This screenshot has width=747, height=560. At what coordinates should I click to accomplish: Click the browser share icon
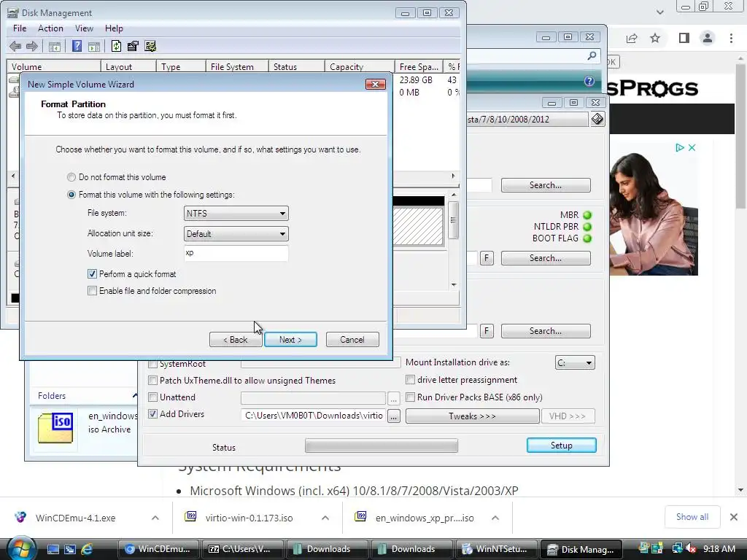point(632,38)
